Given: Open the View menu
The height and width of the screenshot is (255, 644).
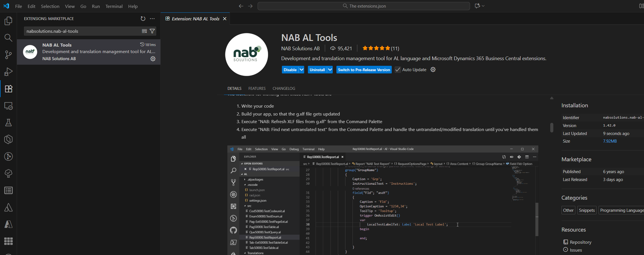Looking at the screenshot, I should [70, 6].
